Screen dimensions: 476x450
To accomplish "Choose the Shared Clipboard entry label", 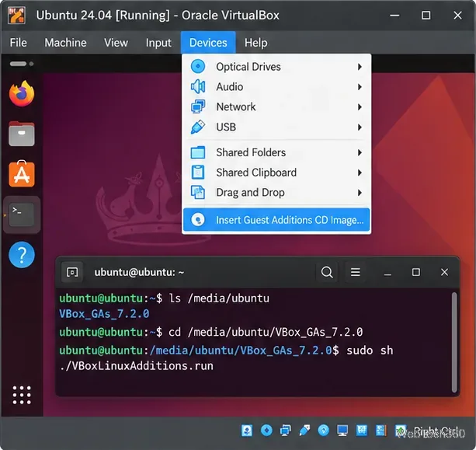I will click(256, 173).
